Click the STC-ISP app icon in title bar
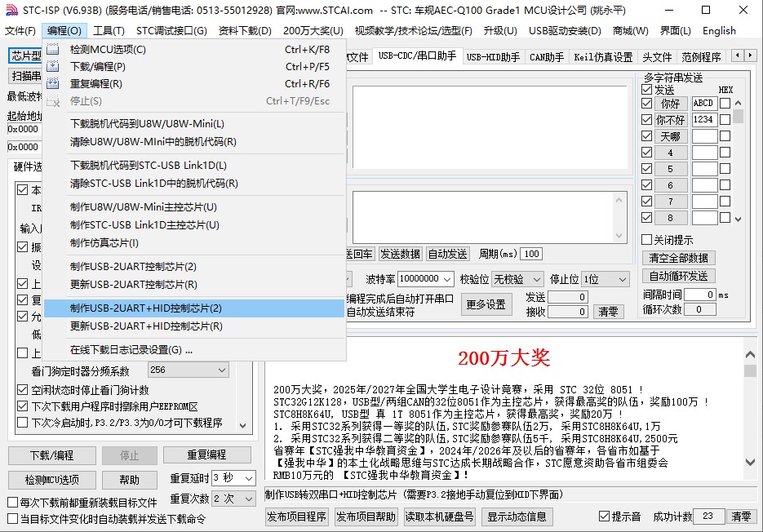The image size is (763, 532). pos(11,11)
